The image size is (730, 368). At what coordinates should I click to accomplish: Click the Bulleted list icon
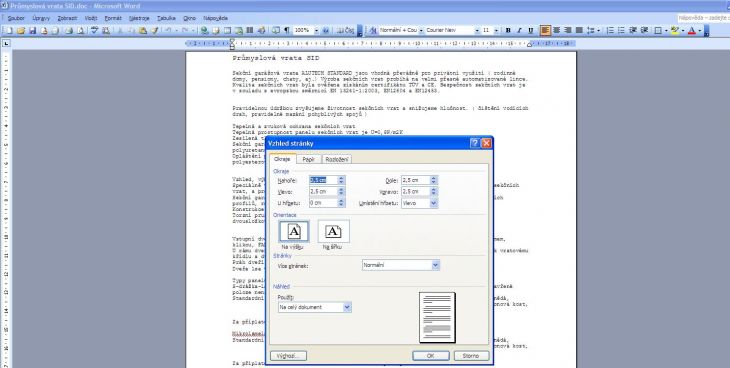[x=621, y=31]
